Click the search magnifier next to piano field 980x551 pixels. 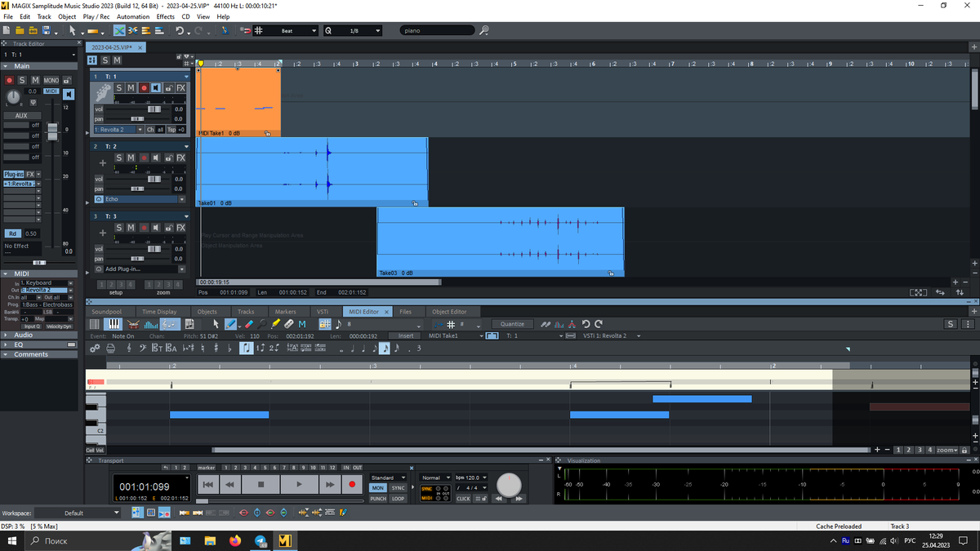pyautogui.click(x=484, y=30)
